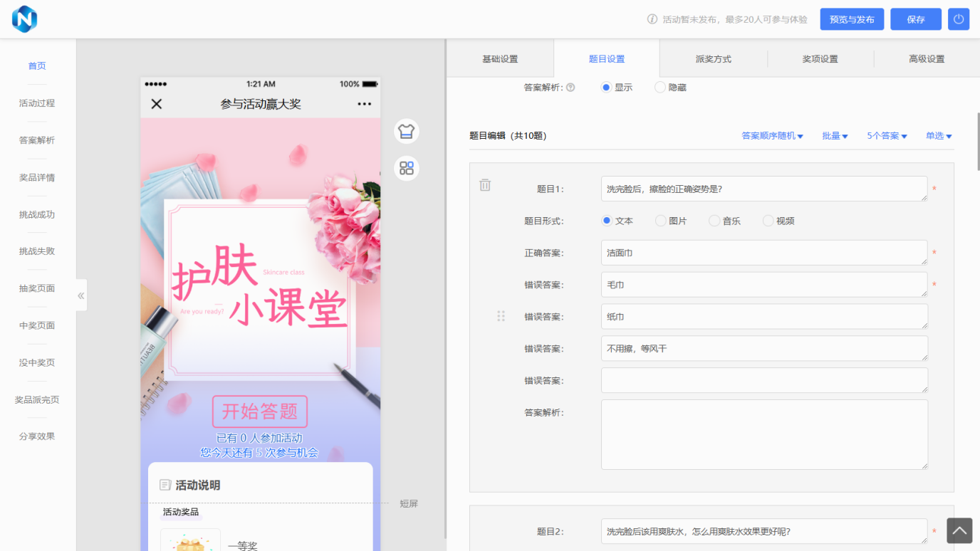The image size is (980, 551).
Task: Delete 题目1 using the trash icon
Action: [485, 184]
